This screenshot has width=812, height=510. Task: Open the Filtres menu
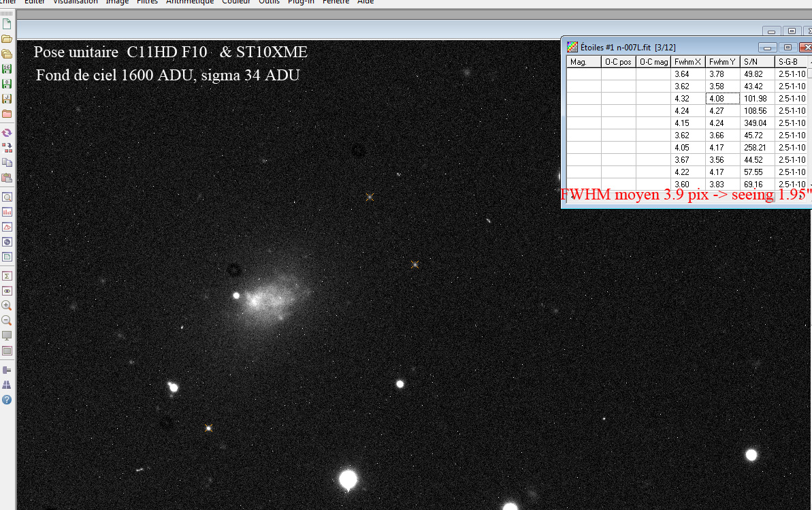147,2
